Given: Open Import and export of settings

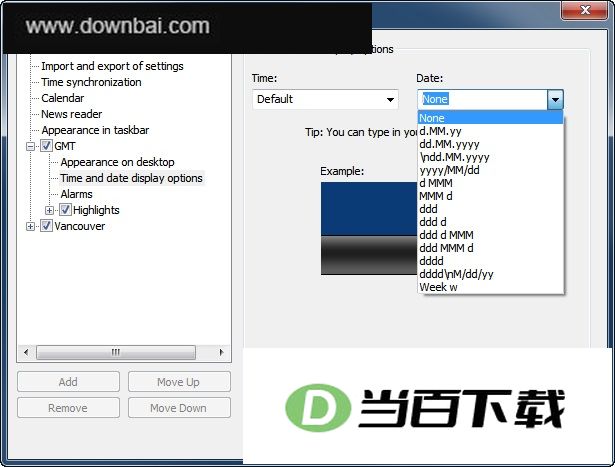Looking at the screenshot, I should (112, 66).
